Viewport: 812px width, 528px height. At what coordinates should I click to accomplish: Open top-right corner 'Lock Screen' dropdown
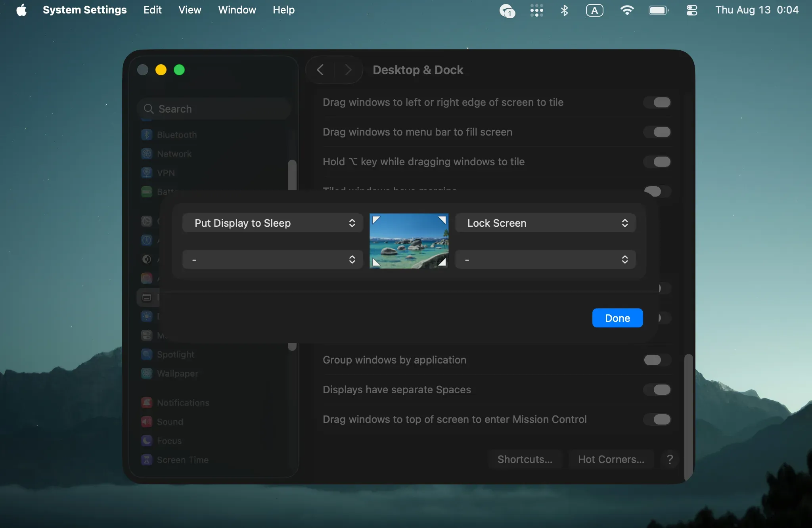tap(546, 223)
